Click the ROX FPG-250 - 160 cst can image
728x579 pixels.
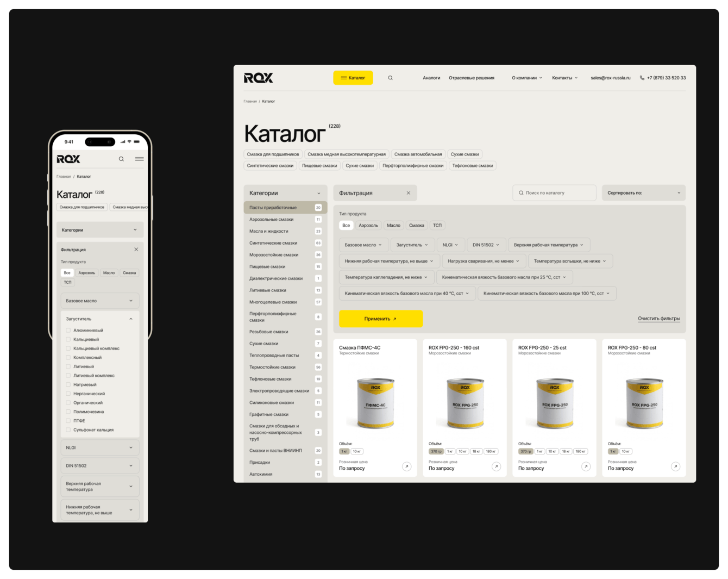click(x=465, y=402)
